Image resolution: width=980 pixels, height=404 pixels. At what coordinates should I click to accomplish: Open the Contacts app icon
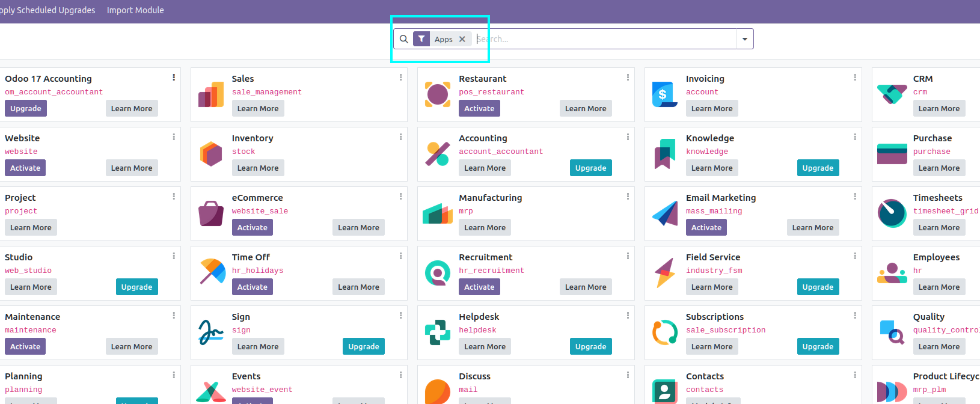coord(665,391)
